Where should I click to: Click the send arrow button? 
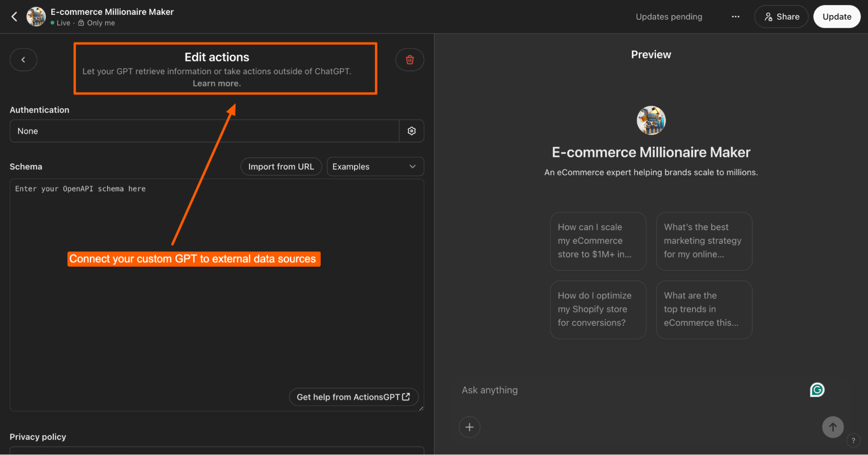pyautogui.click(x=832, y=427)
